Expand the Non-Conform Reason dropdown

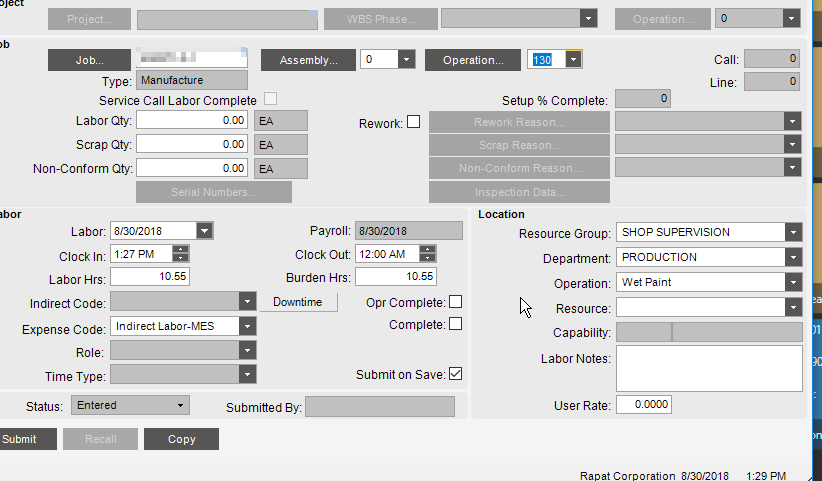point(793,168)
